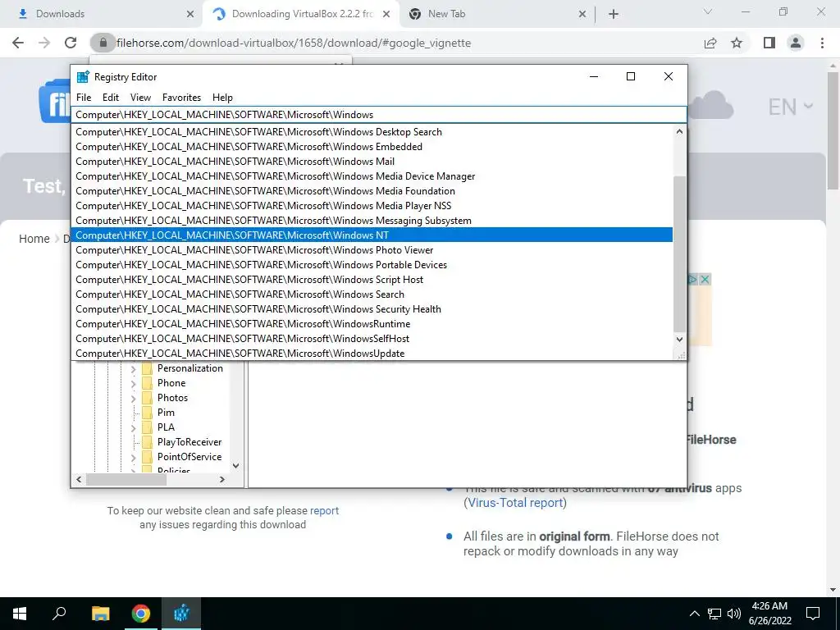The image size is (840, 630).
Task: Close the ad with X icon
Action: coord(705,280)
